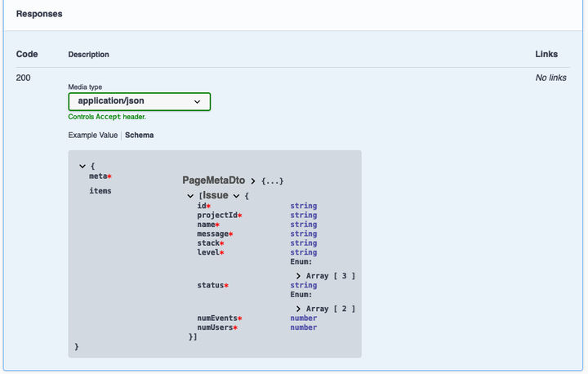Collapse the Issue model chevron
The image size is (588, 374).
pos(236,196)
